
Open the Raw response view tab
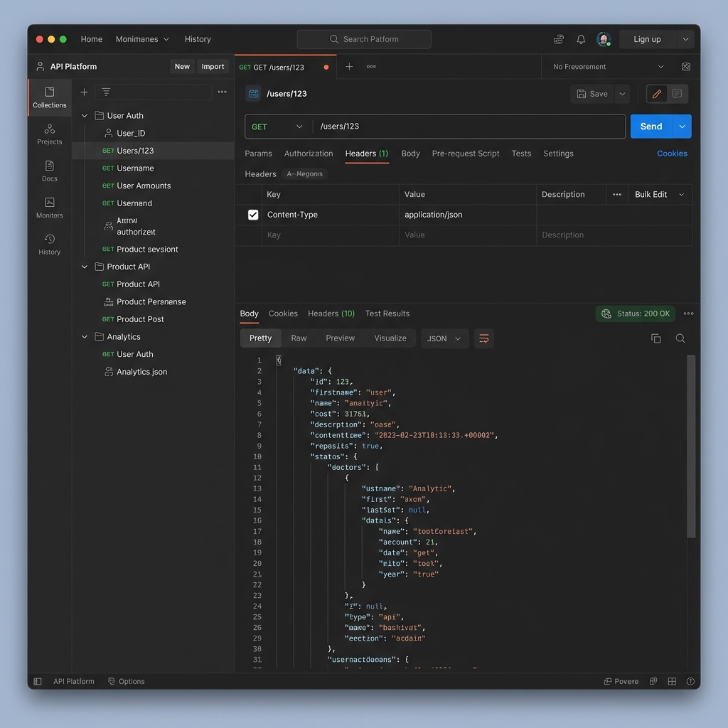[x=299, y=338]
